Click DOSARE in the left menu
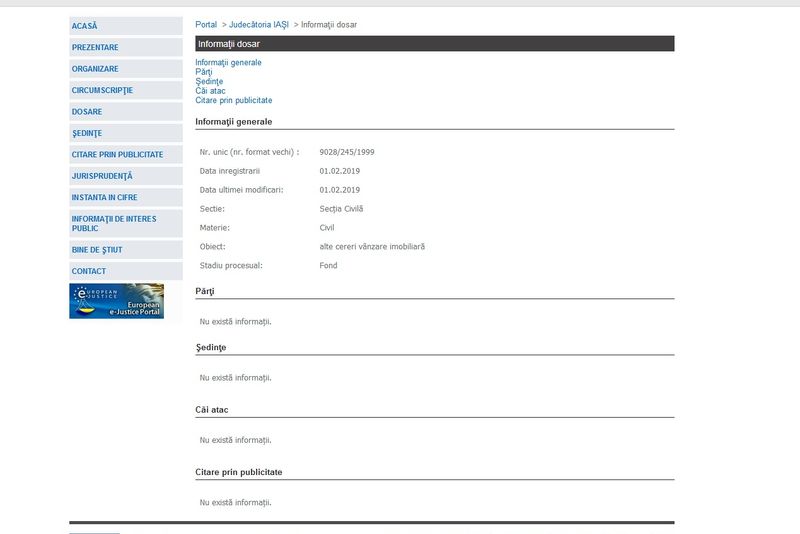 pos(87,112)
